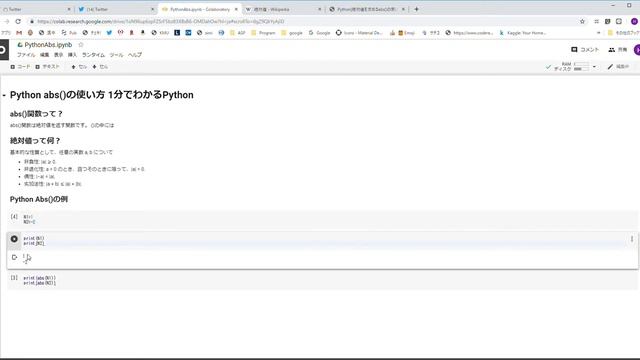
Task: Click the heading 絶対値って何？
Action: tap(35, 141)
